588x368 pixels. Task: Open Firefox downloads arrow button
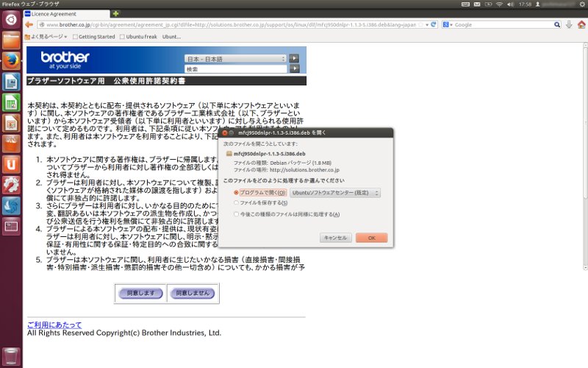569,25
